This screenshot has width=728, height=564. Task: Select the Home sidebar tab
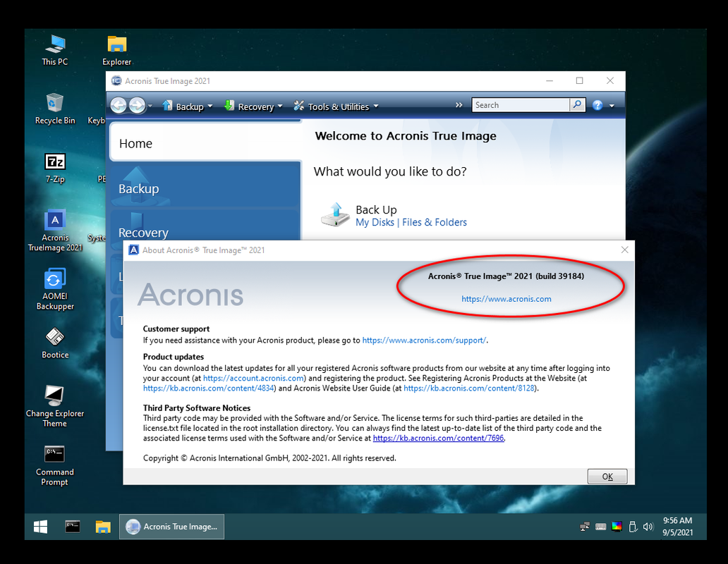[205, 143]
